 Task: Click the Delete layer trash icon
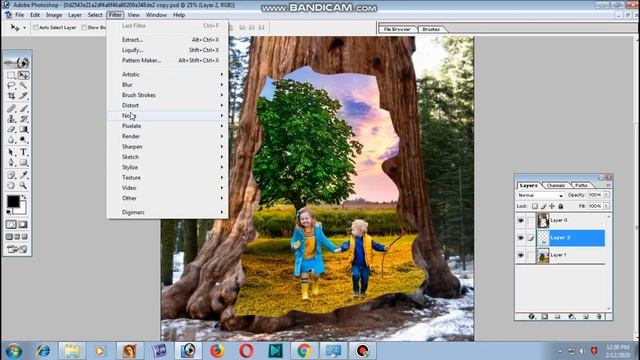pyautogui.click(x=599, y=316)
